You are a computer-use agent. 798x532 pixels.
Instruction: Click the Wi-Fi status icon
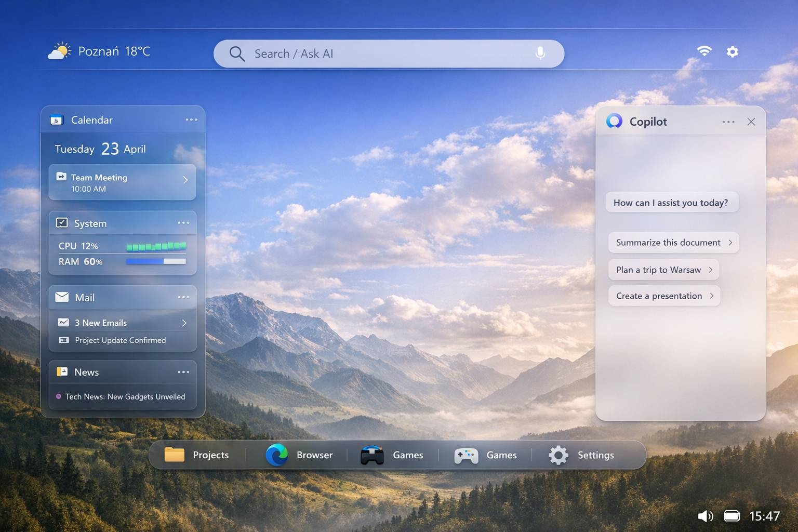[704, 51]
